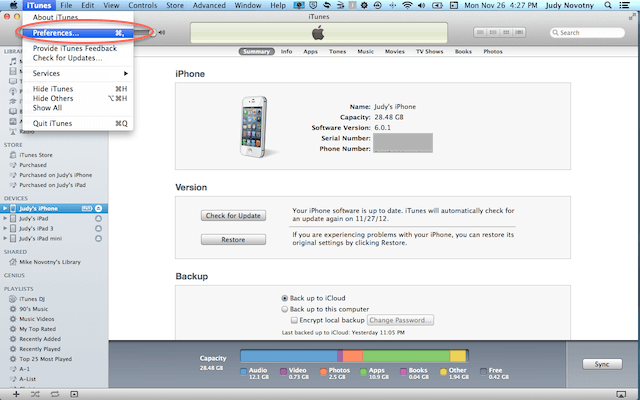Click the battery badge on Judy's iPhone row
This screenshot has height=400, width=640.
(x=87, y=209)
